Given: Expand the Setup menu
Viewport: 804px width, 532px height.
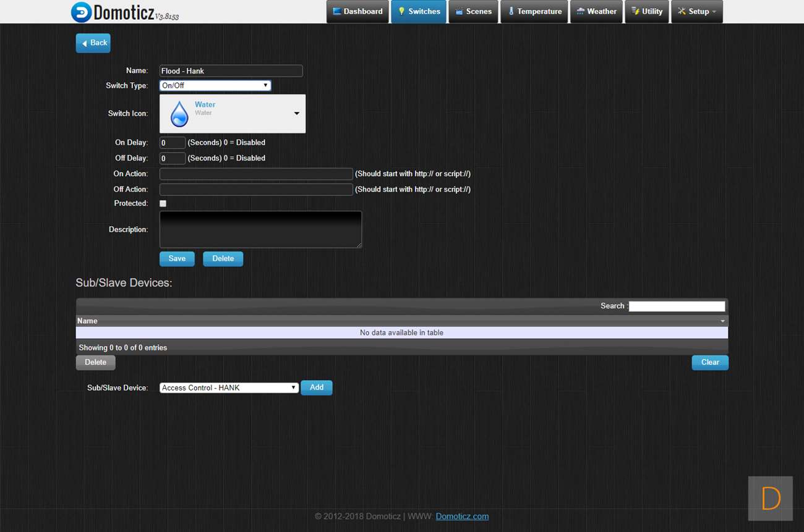Looking at the screenshot, I should pyautogui.click(x=697, y=12).
